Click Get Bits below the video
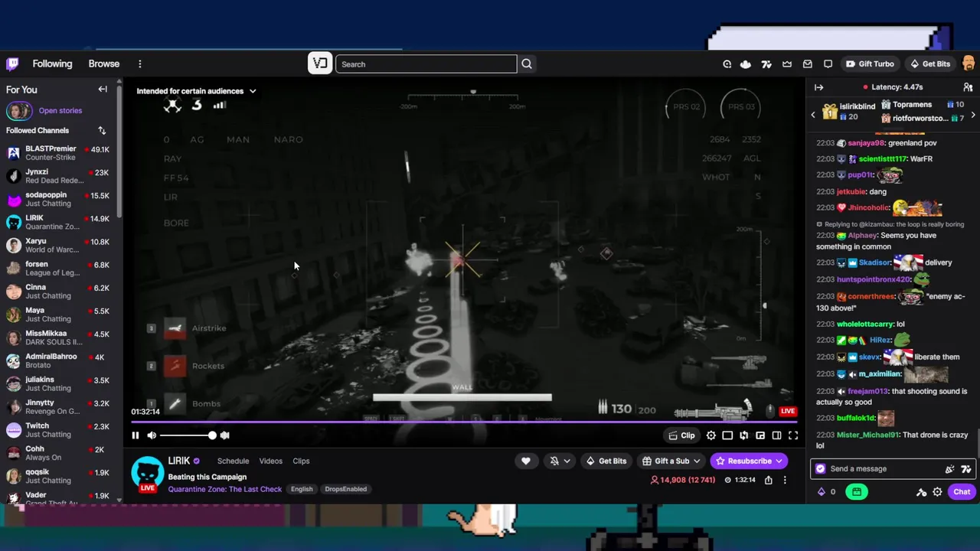This screenshot has width=980, height=551. (x=606, y=461)
